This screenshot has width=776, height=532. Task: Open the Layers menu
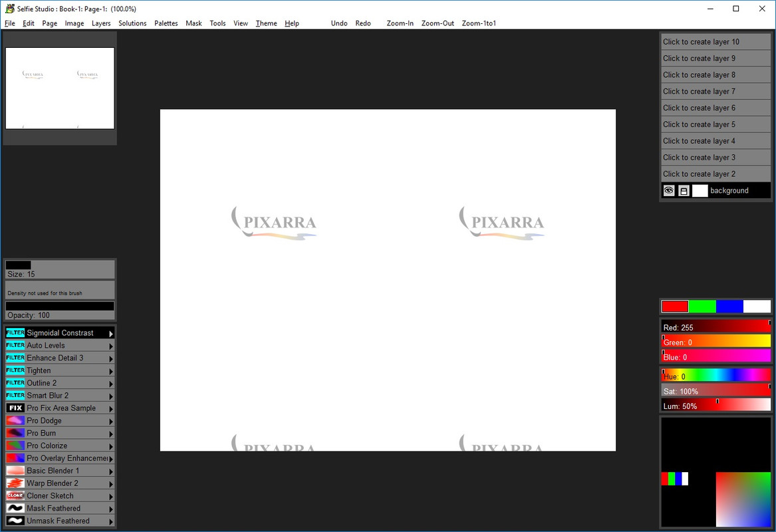(101, 23)
